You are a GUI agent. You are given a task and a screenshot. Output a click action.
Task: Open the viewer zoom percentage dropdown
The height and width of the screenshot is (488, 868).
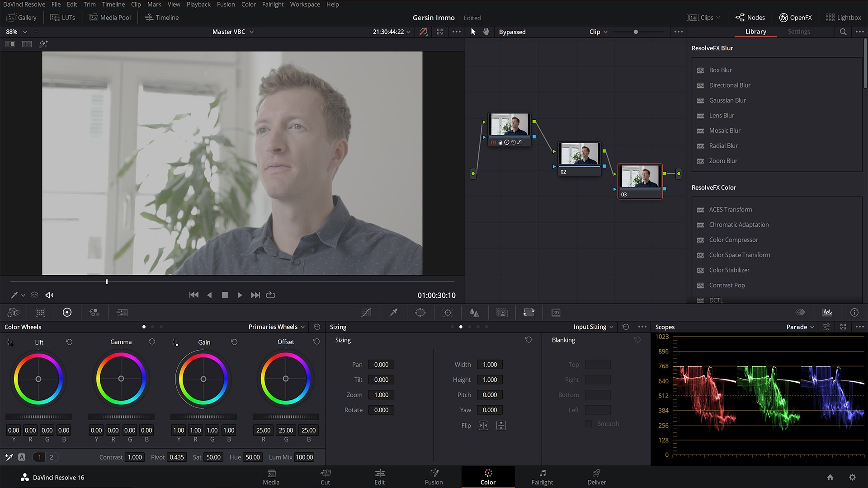pos(15,32)
